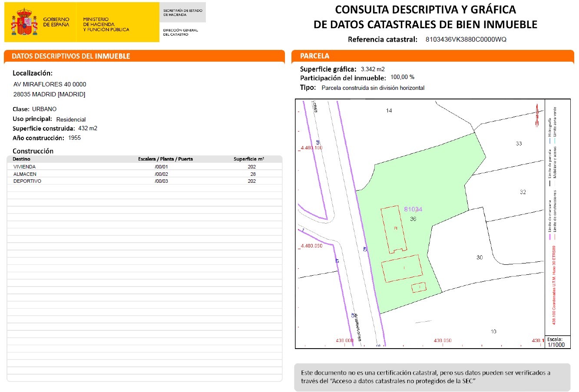579x392 pixels.
Task: Select the built surface value 432 m2
Action: pos(88,128)
